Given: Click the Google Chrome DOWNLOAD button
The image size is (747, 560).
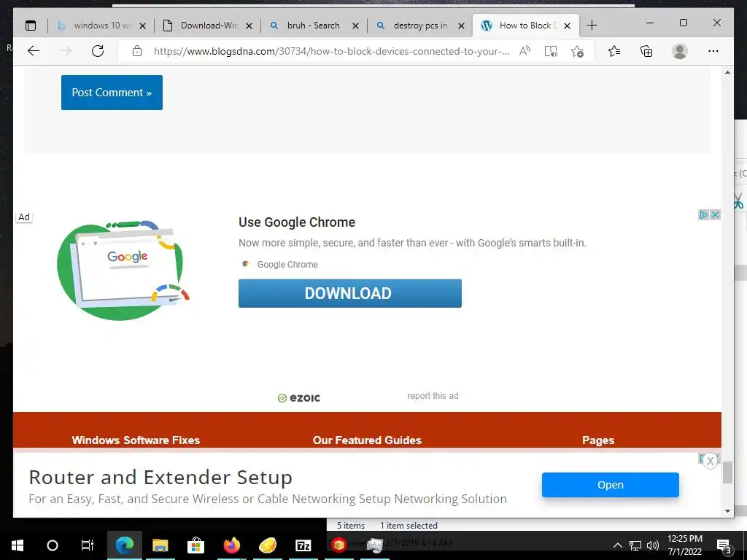Looking at the screenshot, I should click(349, 293).
